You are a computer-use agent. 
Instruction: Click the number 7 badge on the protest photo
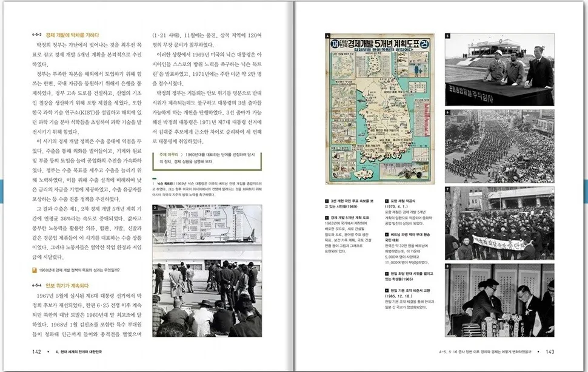click(448, 189)
